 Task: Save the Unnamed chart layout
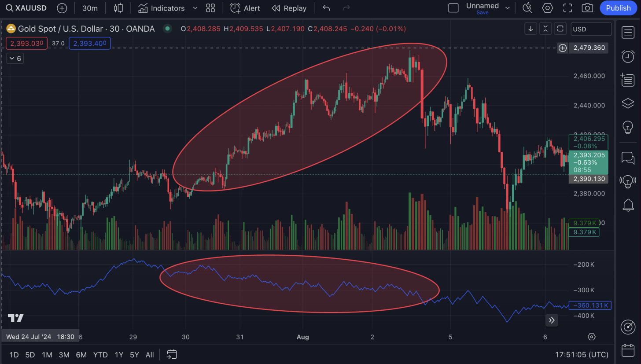point(483,12)
